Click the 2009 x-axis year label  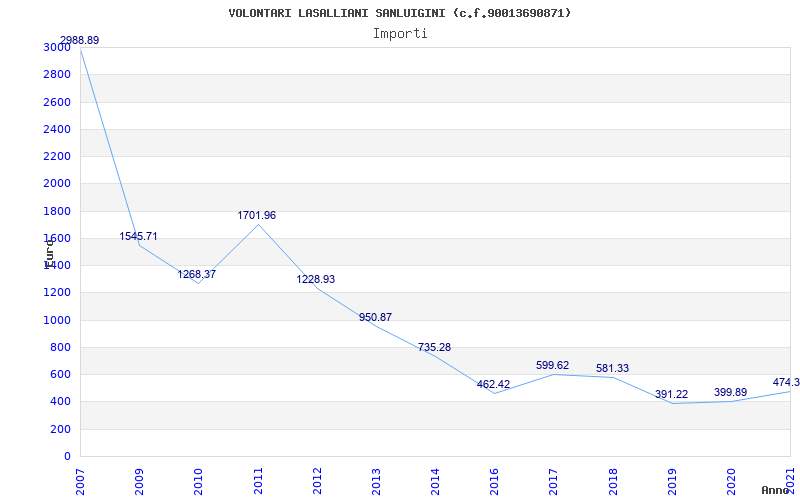pyautogui.click(x=139, y=481)
